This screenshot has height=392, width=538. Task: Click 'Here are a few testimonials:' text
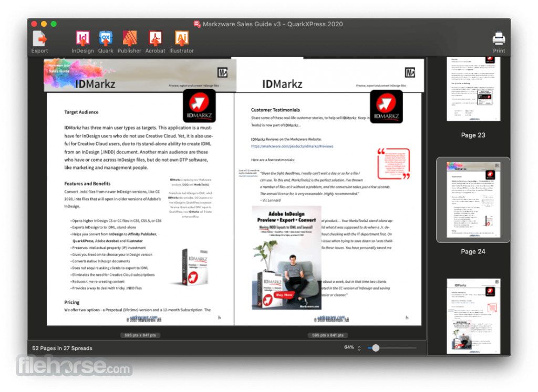click(273, 160)
